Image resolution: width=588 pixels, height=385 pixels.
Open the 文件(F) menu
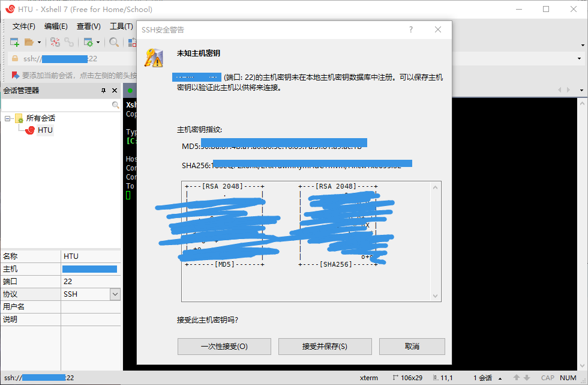24,26
